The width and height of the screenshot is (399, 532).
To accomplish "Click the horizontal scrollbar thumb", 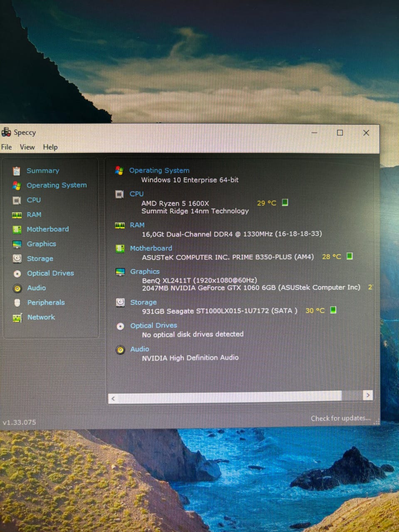I will pos(229,397).
